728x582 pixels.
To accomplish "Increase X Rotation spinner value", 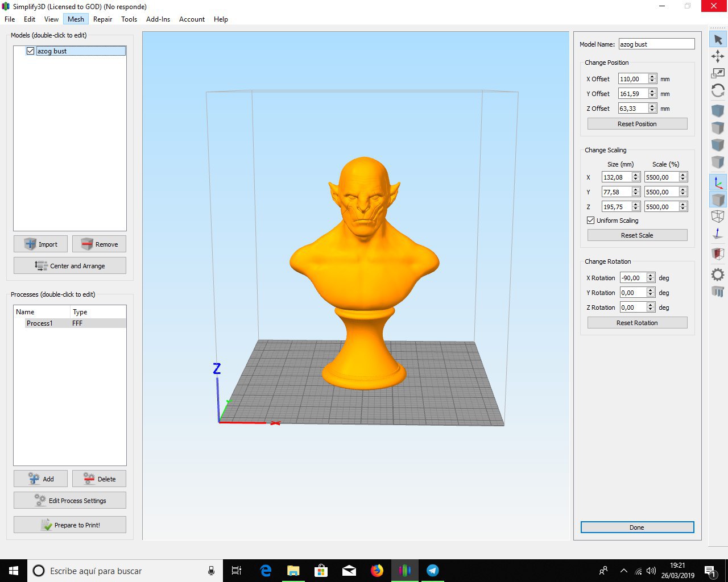I will [651, 276].
